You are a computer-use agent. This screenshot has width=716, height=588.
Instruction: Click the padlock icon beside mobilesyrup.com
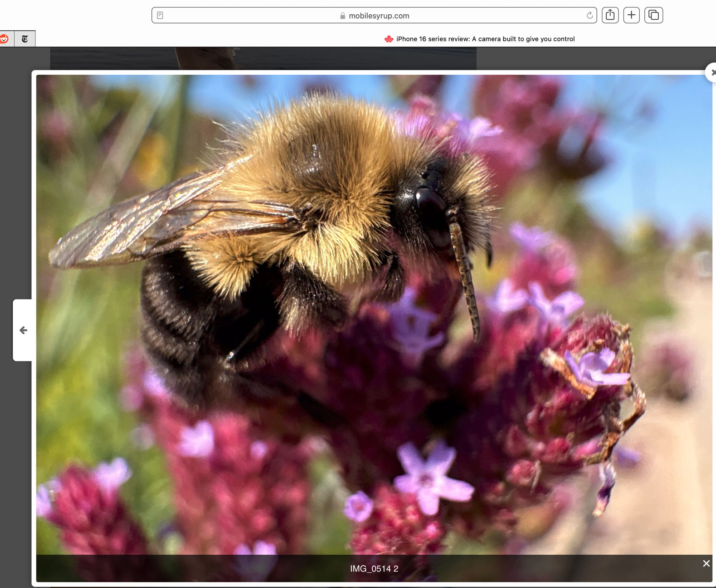click(x=343, y=16)
